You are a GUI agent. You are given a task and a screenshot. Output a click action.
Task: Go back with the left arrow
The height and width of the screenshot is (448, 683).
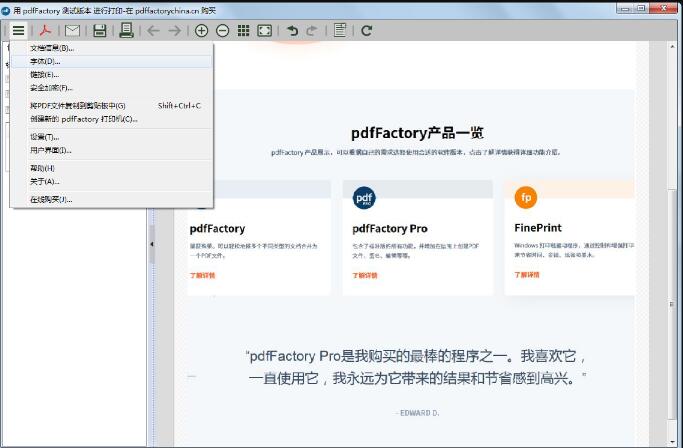tap(153, 31)
